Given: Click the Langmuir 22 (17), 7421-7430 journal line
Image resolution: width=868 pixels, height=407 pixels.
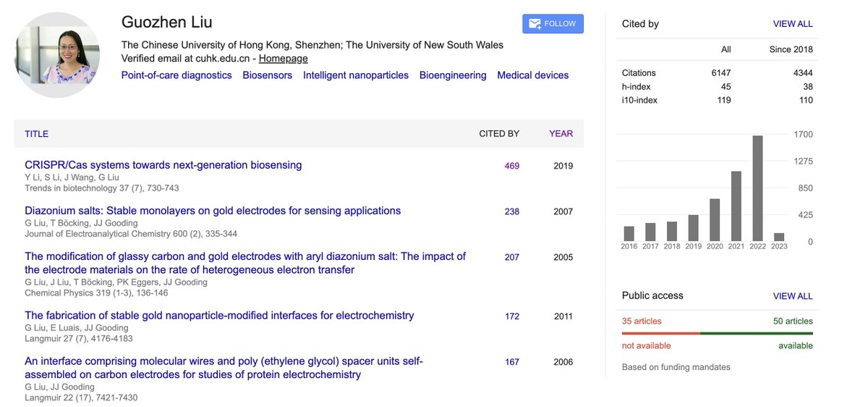Looking at the screenshot, I should [x=81, y=398].
